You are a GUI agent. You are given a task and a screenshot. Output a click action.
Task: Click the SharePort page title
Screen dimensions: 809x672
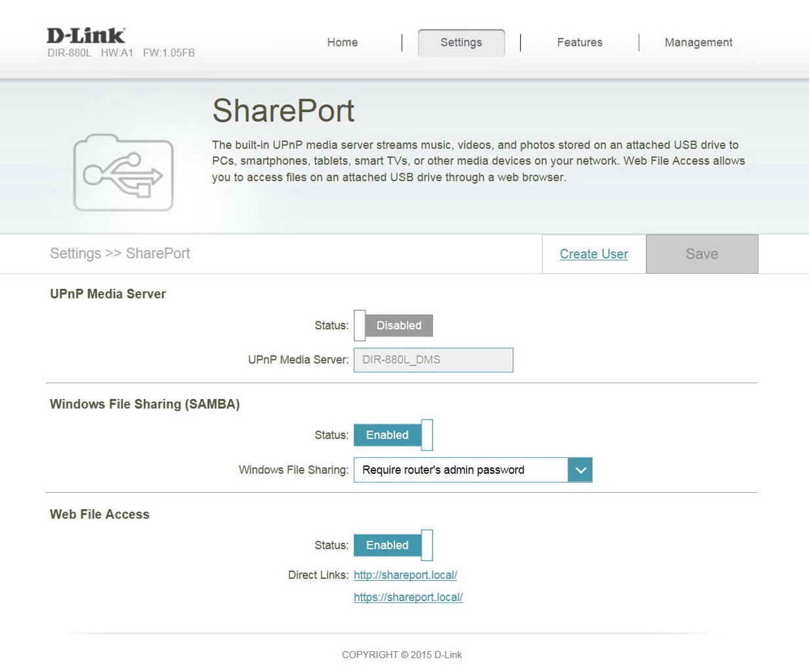click(283, 110)
